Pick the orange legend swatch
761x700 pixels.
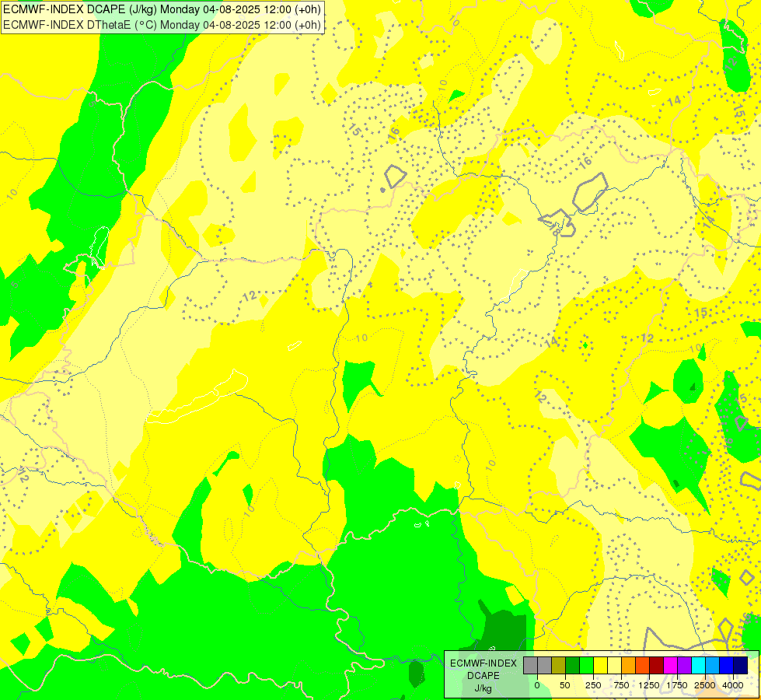click(x=629, y=665)
